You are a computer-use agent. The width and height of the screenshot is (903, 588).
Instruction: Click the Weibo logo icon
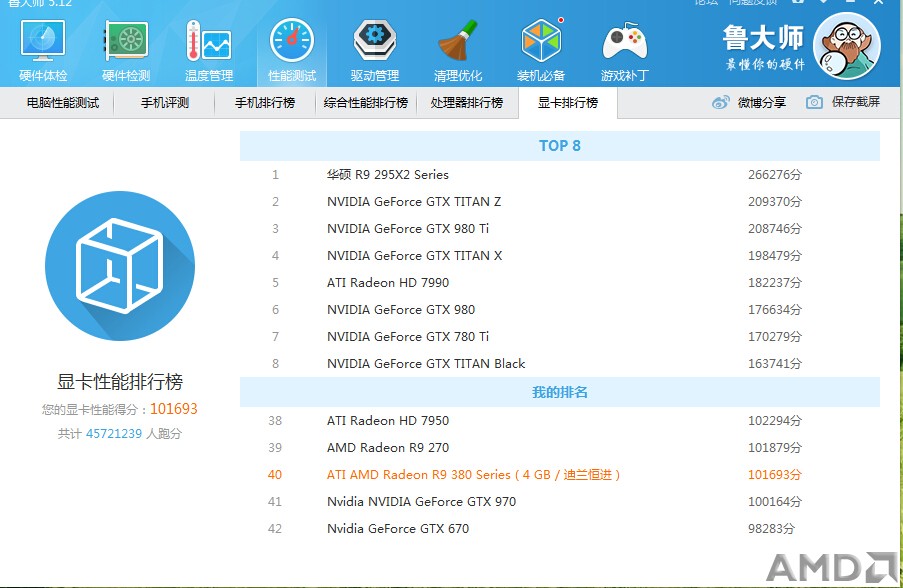[x=720, y=103]
